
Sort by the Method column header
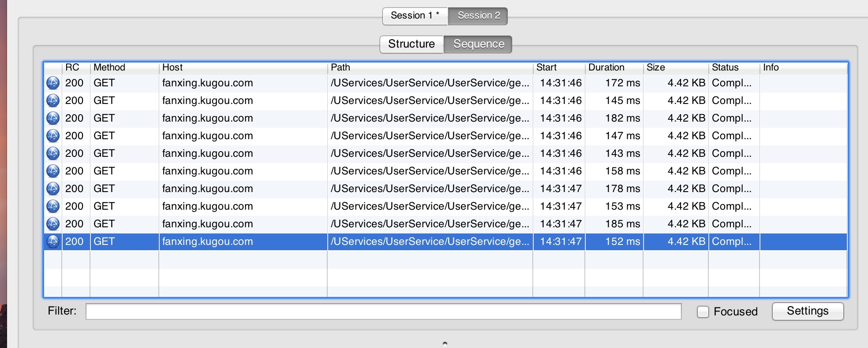pos(124,67)
